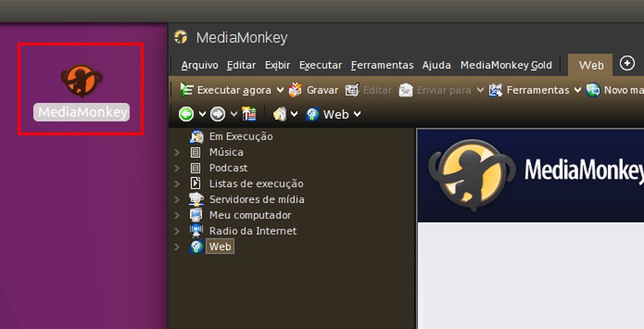The height and width of the screenshot is (329, 644).
Task: Open the Home button dropdown arrow
Action: click(294, 114)
